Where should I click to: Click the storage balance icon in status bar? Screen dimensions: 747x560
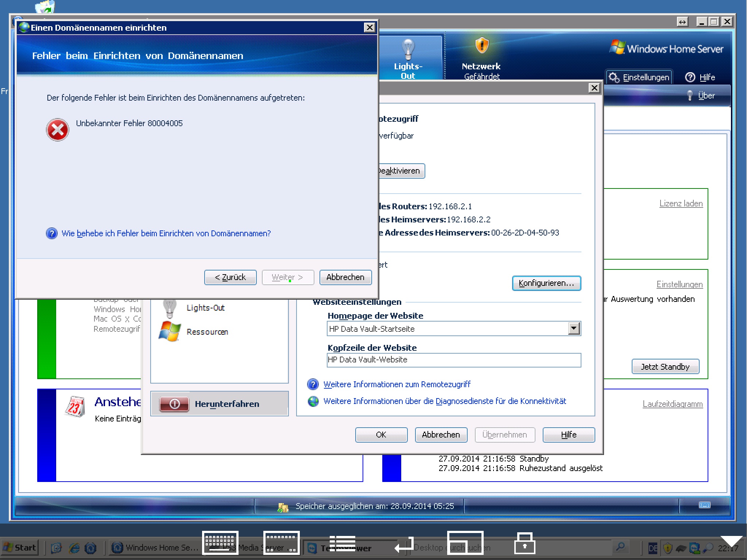[283, 507]
